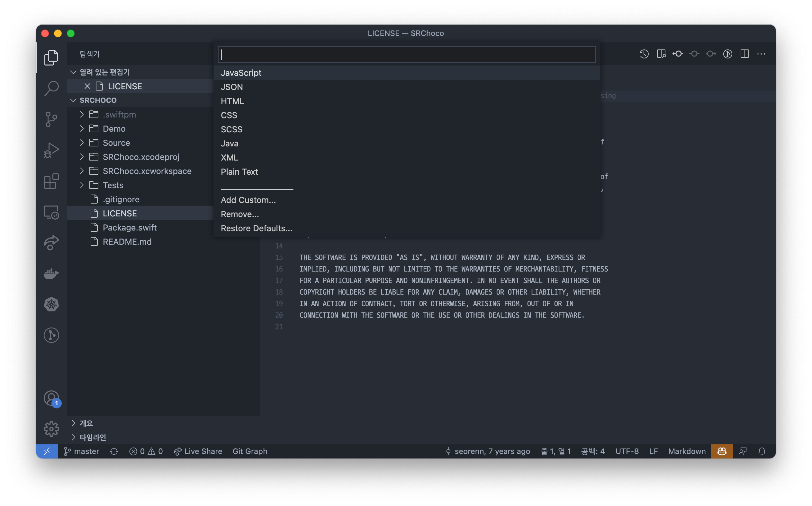Open Run and Debug view
This screenshot has height=506, width=812.
point(51,150)
